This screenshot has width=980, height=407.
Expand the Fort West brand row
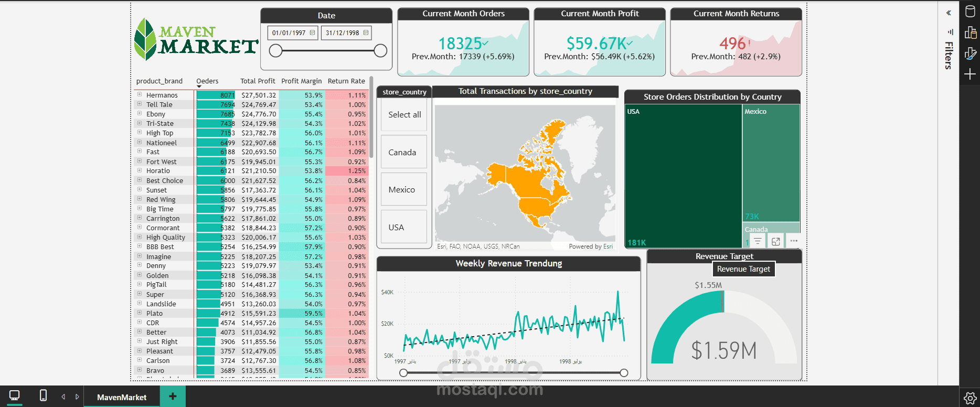click(140, 161)
